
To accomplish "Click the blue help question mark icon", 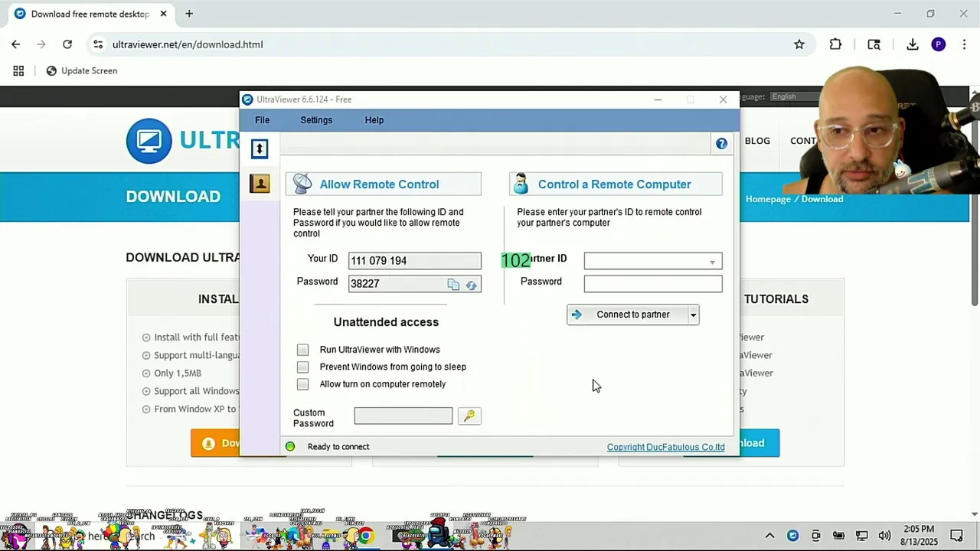I will [721, 143].
